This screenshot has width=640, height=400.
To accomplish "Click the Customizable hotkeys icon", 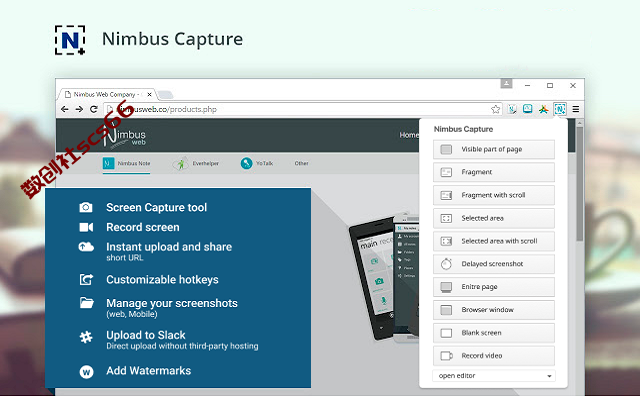I will click(86, 280).
